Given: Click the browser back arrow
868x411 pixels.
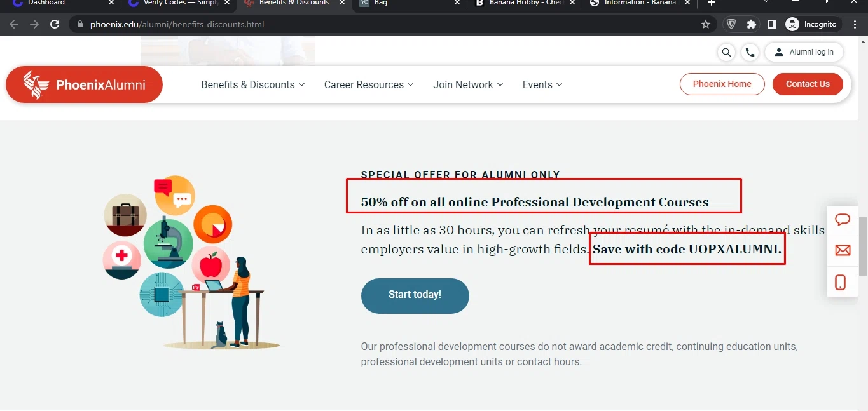Looking at the screenshot, I should click(x=14, y=24).
